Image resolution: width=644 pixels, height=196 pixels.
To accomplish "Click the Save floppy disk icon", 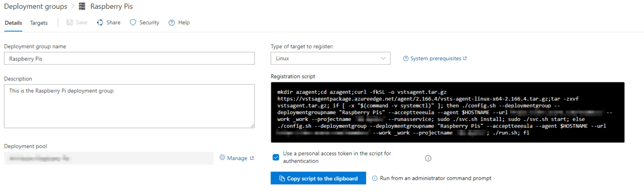I will click(x=70, y=23).
